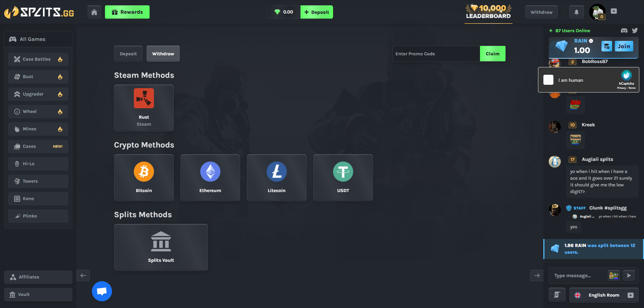Select the Splits Vault method

click(x=161, y=247)
